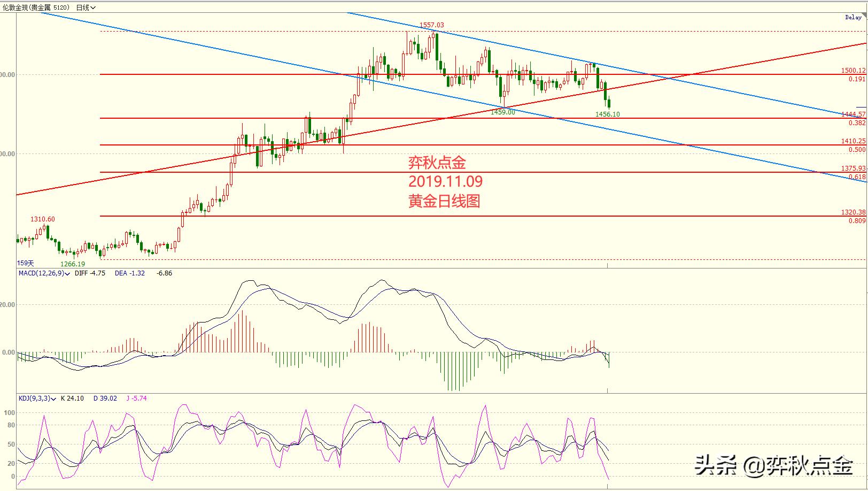Click the 0.618 Fibonacci ratio label

pos(857,177)
